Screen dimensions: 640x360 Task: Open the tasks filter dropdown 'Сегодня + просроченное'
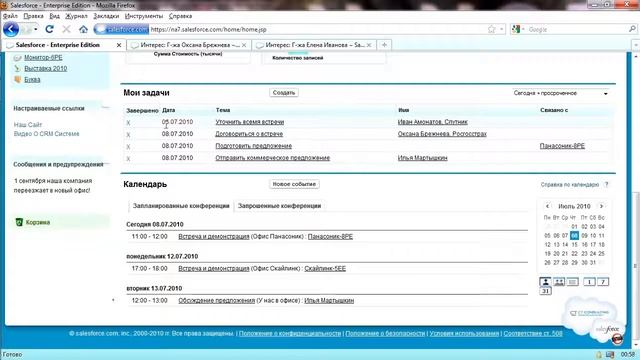click(x=560, y=93)
